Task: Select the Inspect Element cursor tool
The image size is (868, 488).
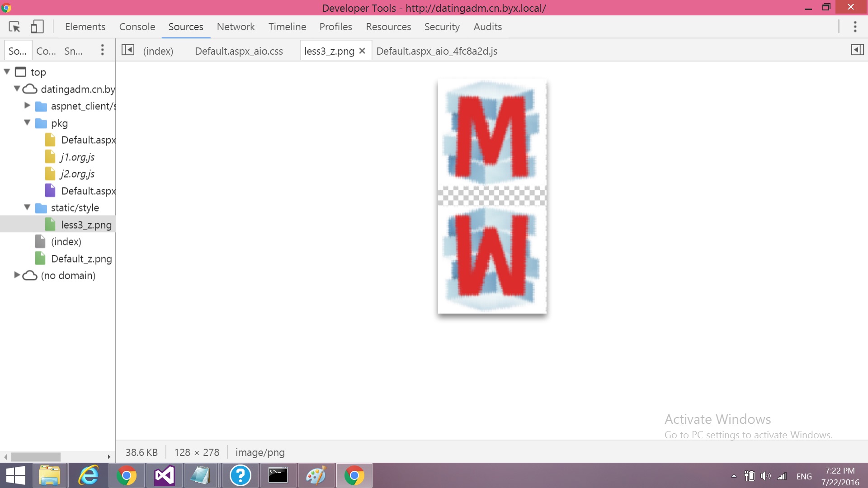Action: point(14,27)
